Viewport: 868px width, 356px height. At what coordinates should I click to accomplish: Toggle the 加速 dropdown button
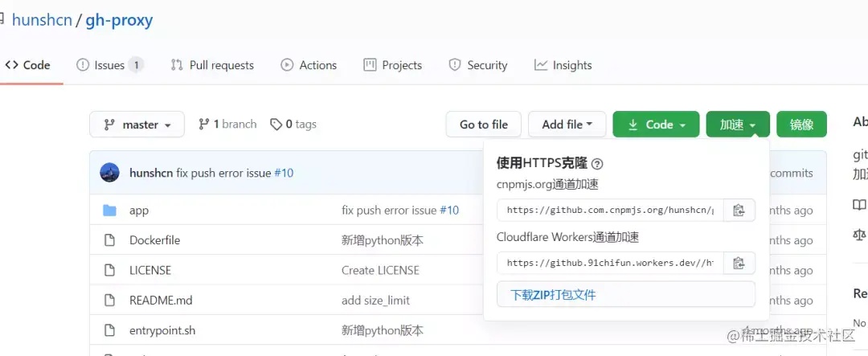coord(738,125)
